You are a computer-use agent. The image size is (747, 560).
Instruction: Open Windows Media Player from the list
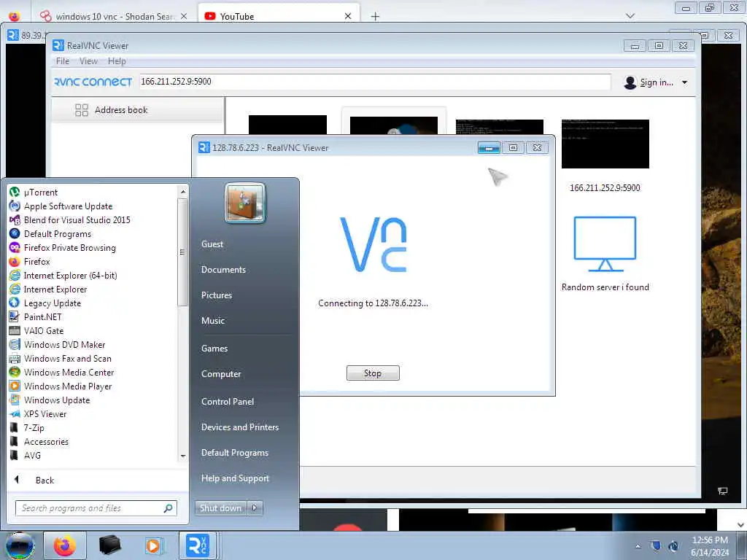pos(68,386)
